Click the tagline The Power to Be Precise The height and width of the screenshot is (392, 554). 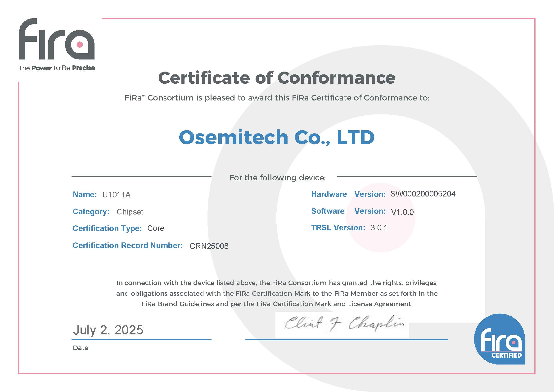(57, 68)
